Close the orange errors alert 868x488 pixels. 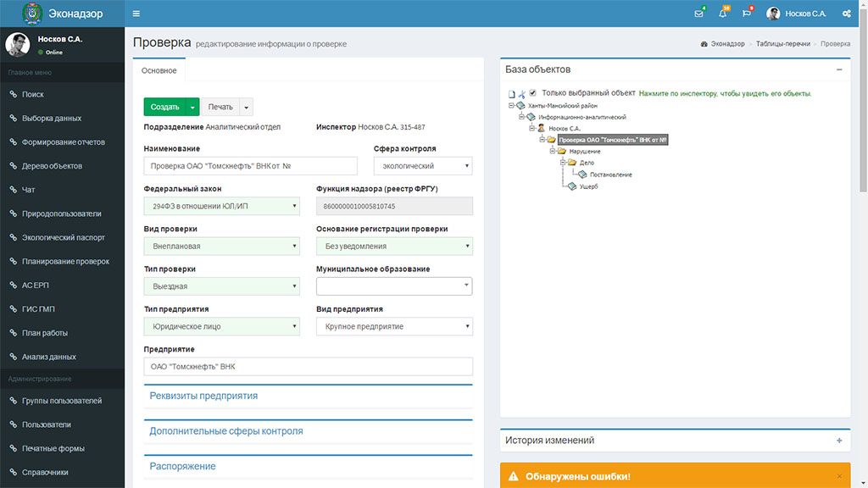(x=839, y=476)
